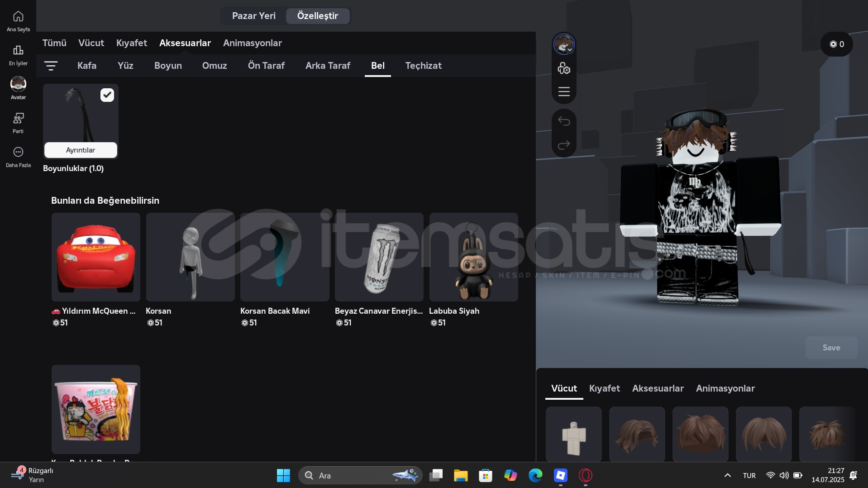Open Omuz accessory subtab
868x488 pixels.
point(215,66)
